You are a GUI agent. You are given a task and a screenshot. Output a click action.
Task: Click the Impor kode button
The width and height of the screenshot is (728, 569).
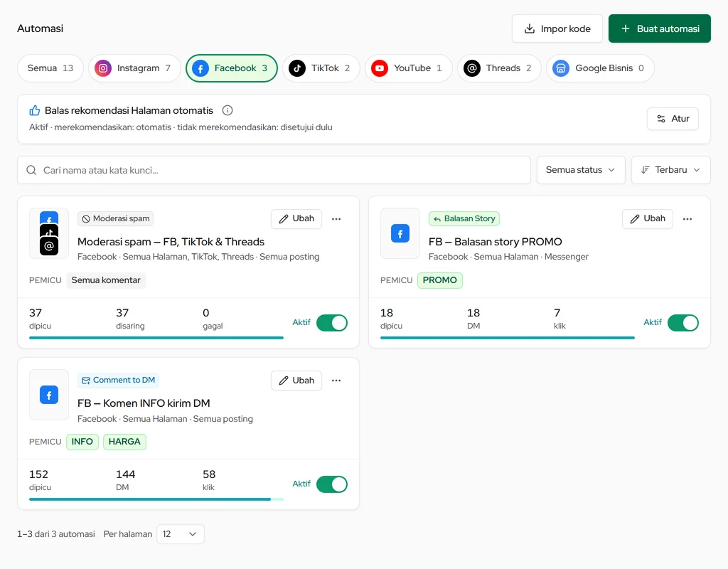tap(557, 28)
